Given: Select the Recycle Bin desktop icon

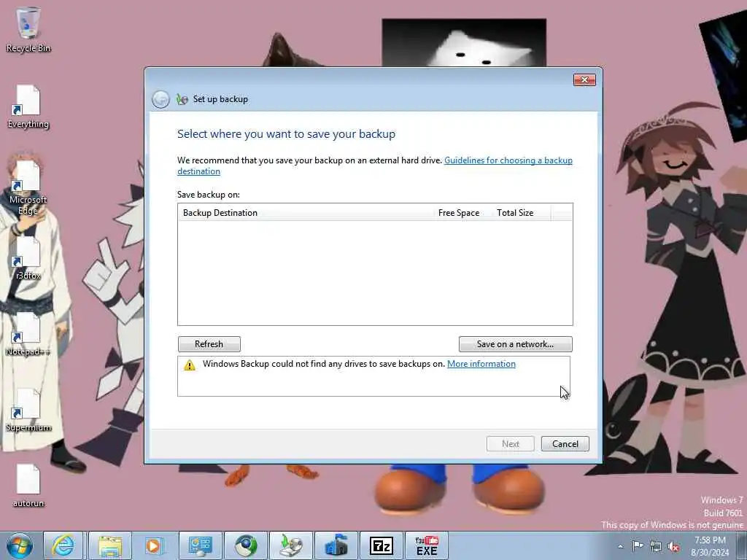Looking at the screenshot, I should point(28,29).
